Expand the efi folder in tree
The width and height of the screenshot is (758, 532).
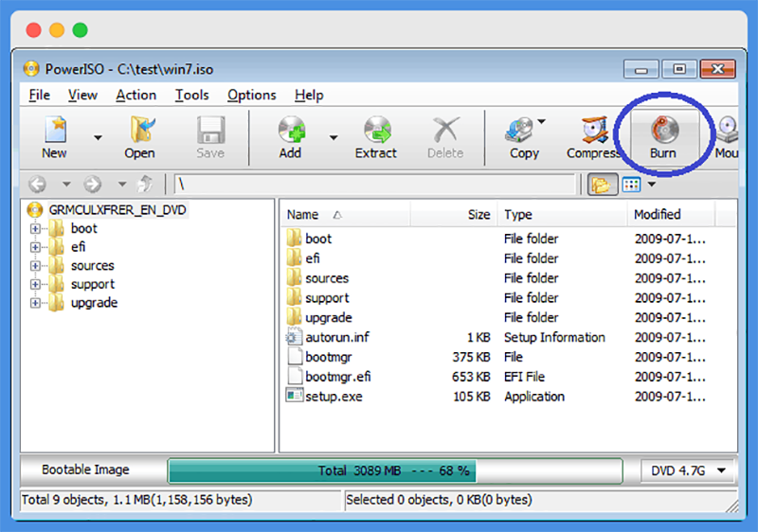35,247
